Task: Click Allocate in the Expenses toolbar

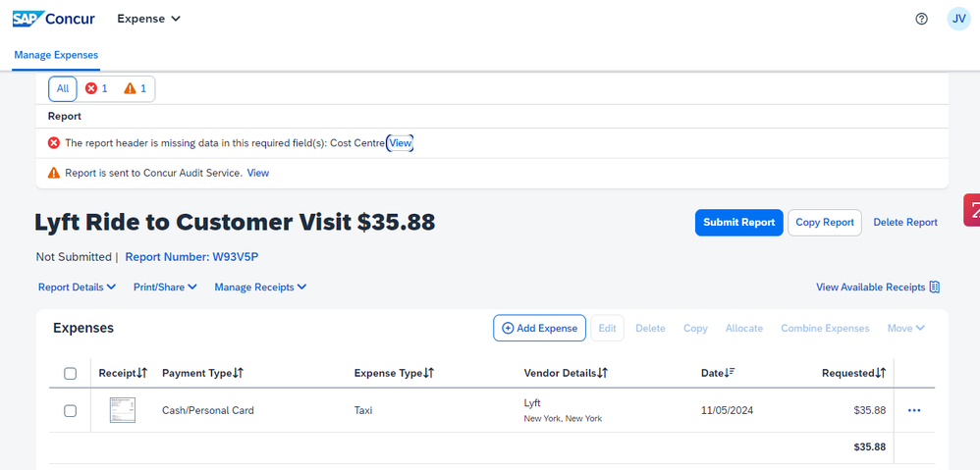Action: click(x=743, y=329)
